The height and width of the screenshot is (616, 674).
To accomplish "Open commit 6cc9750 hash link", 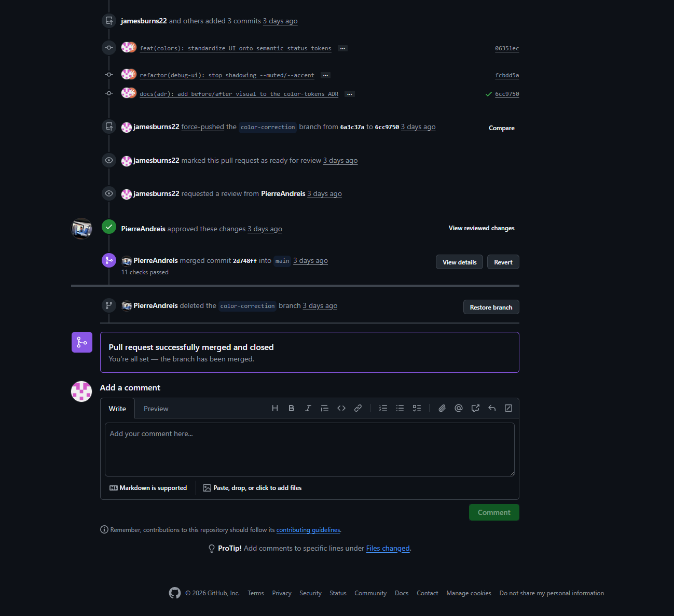I will pos(507,94).
